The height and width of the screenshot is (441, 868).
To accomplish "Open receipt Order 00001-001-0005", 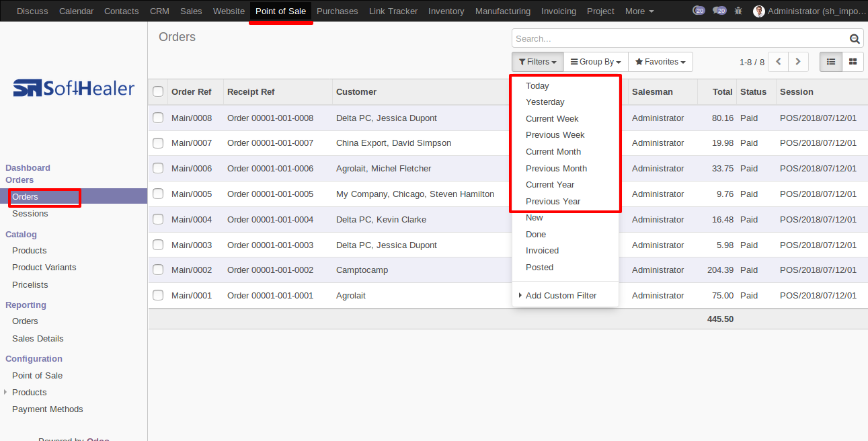I will (x=270, y=194).
